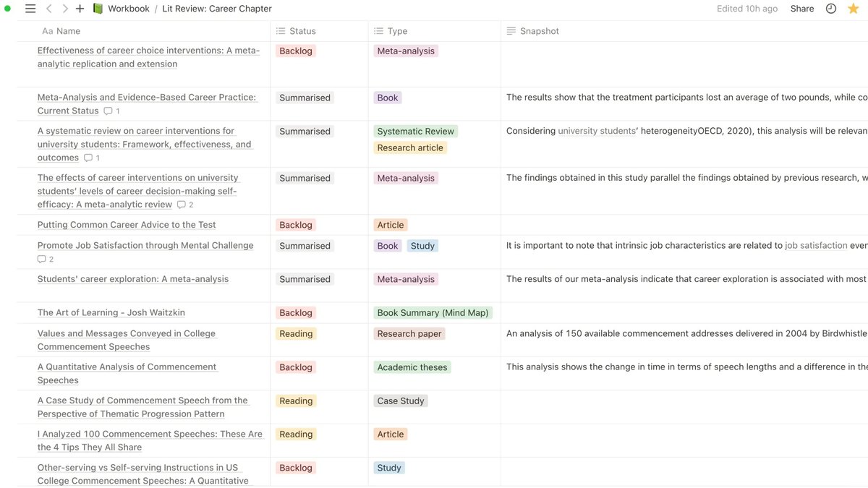Favorite this page with the star icon

[854, 9]
